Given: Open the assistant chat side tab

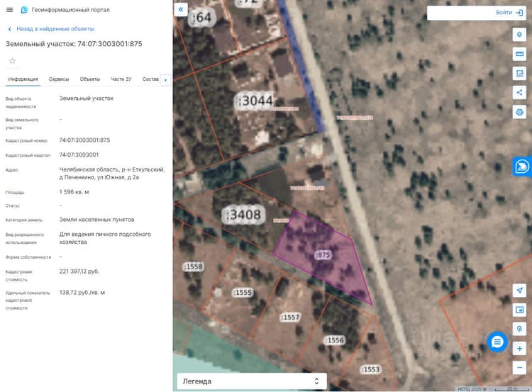Looking at the screenshot, I should point(522,167).
